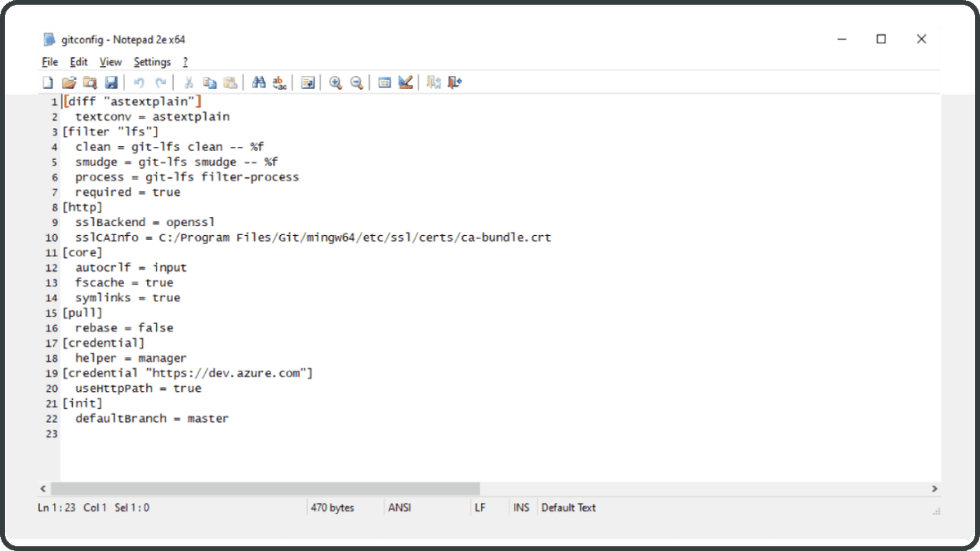
Task: Open the Default Text scheme selector
Action: [x=569, y=507]
